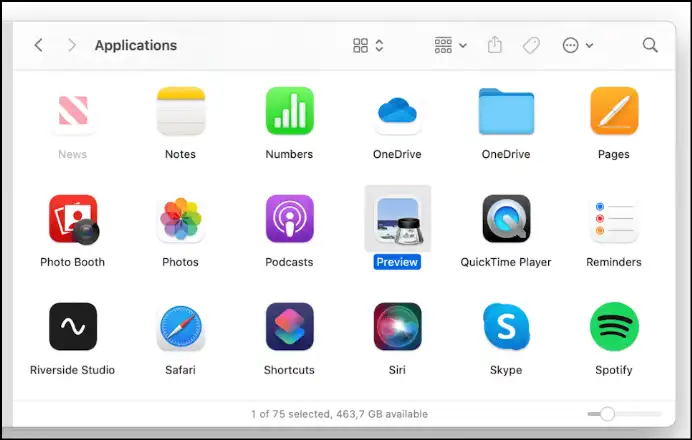Click the 'Notes' name label
The image size is (692, 440).
(x=180, y=154)
